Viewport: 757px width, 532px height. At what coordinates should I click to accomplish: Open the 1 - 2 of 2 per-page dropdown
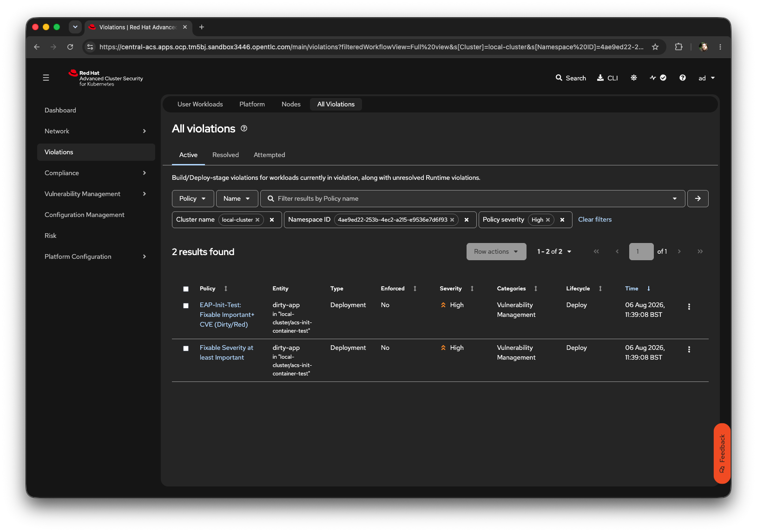[x=554, y=251]
